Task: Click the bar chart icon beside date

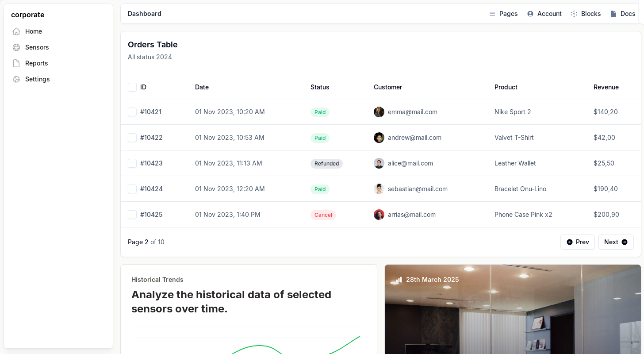Action: click(x=399, y=280)
